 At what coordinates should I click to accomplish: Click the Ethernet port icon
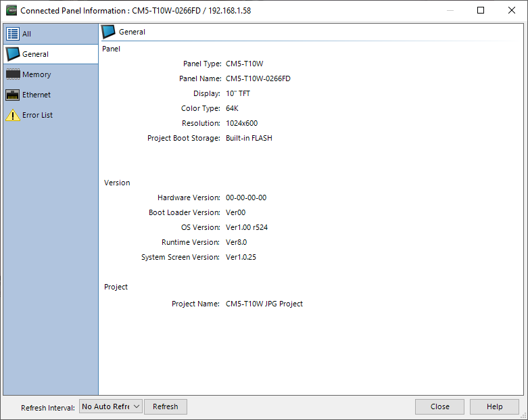(13, 95)
